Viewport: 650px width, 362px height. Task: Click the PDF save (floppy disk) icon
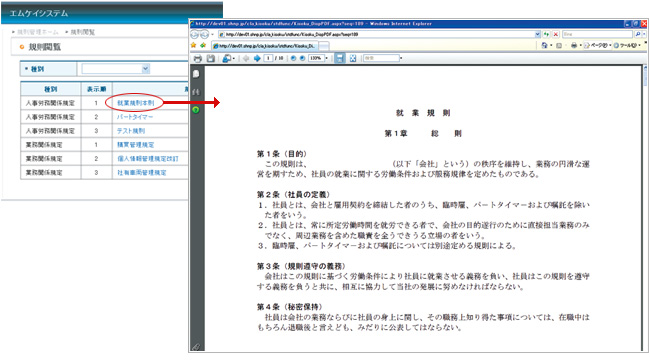pos(211,58)
